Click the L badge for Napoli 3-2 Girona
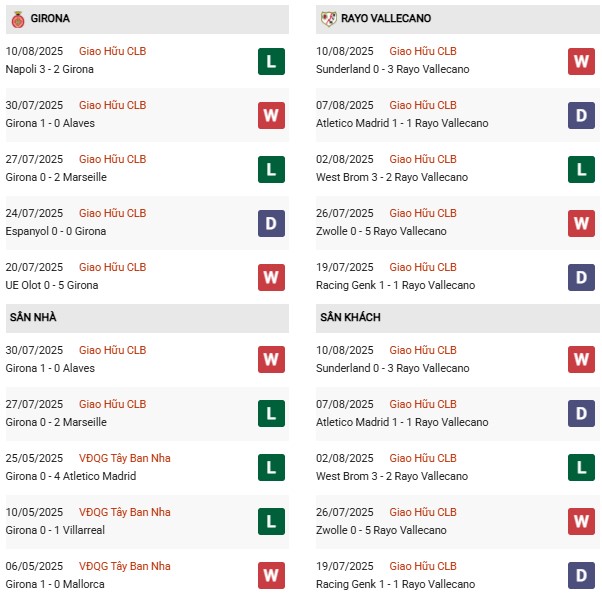Screen dimensions: 602x595 (x=271, y=61)
